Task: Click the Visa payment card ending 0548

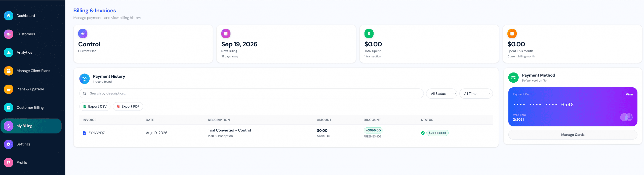Action: pos(573,107)
